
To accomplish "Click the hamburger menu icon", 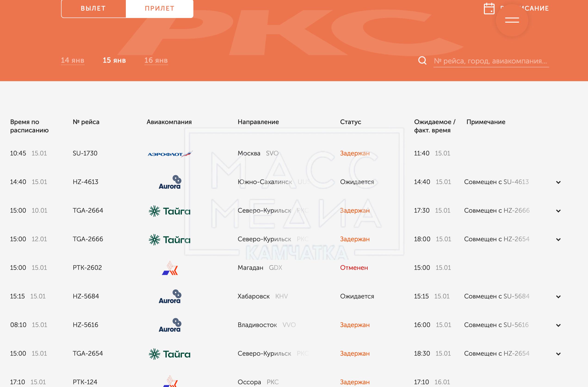I will (x=512, y=20).
